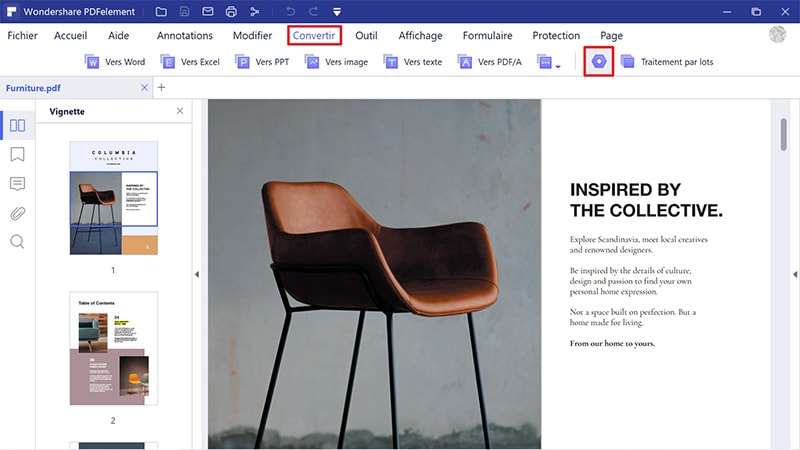This screenshot has height=450, width=800.
Task: Close the Vignette panel
Action: point(180,111)
